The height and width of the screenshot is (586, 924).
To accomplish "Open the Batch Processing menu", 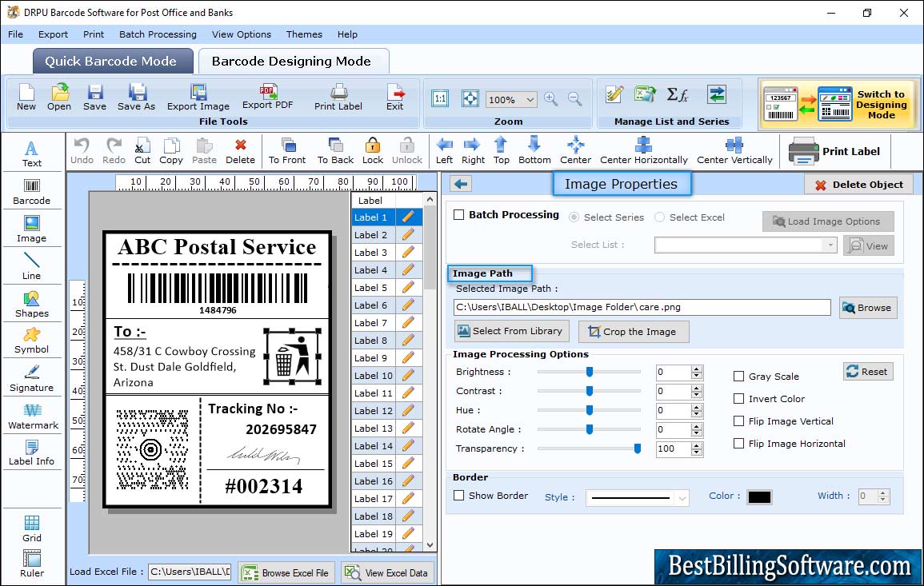I will point(158,34).
